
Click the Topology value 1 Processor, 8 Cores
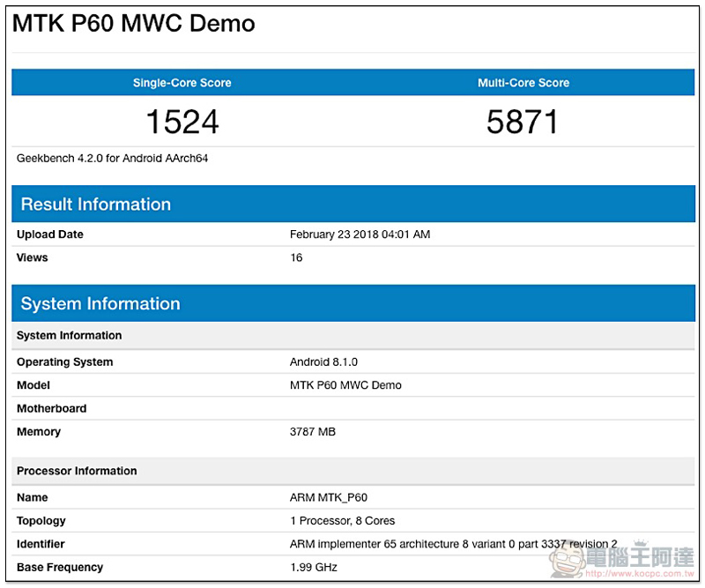tap(342, 521)
